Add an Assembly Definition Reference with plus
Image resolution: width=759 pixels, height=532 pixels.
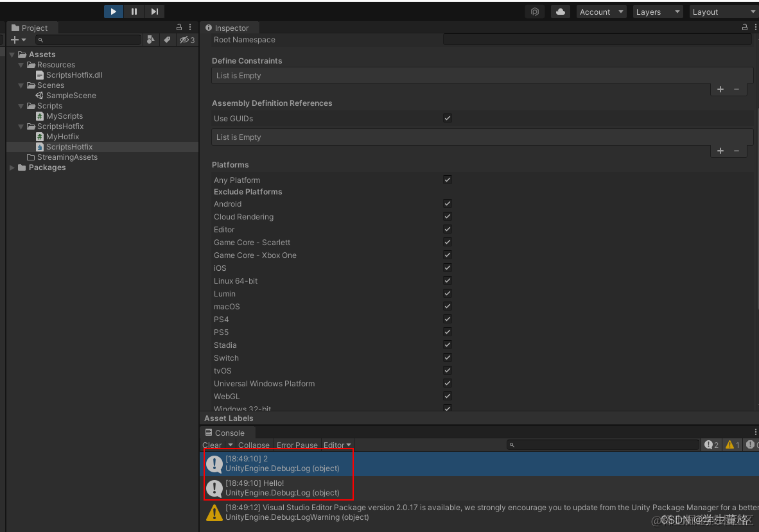point(720,151)
